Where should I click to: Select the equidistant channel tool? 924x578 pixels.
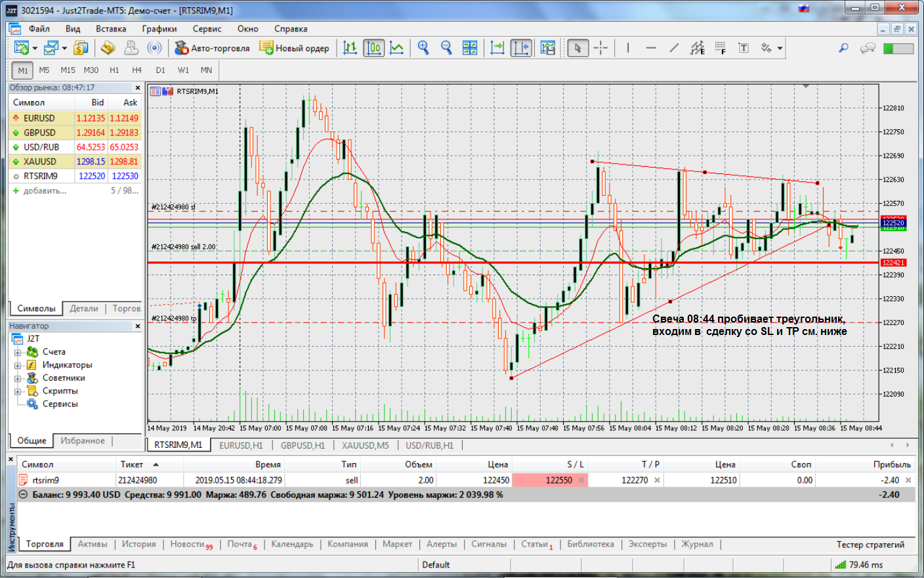click(x=697, y=48)
